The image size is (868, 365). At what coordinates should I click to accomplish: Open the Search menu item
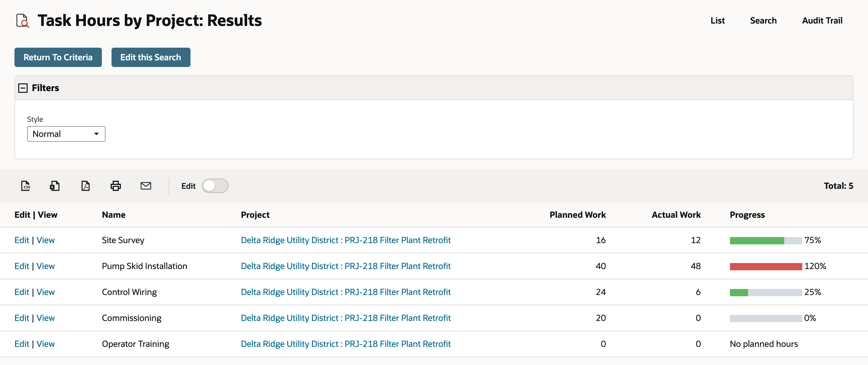(763, 21)
